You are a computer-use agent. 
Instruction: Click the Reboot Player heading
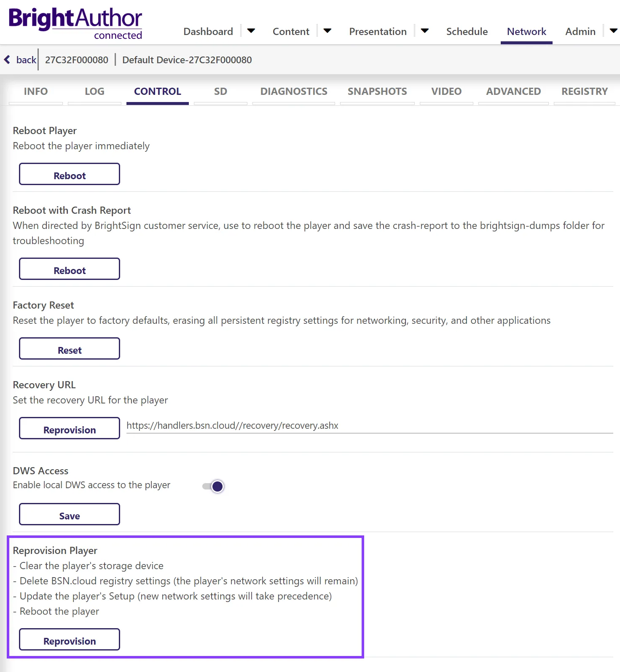tap(45, 131)
